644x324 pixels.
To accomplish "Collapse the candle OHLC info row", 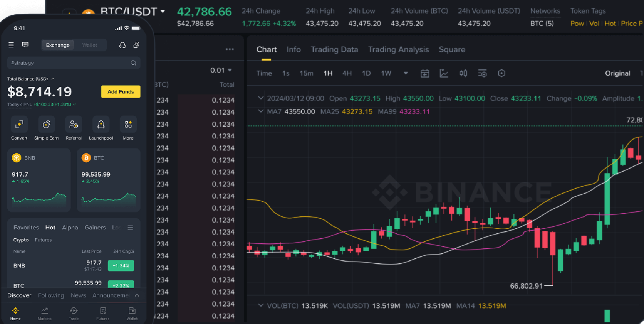I will pos(261,98).
